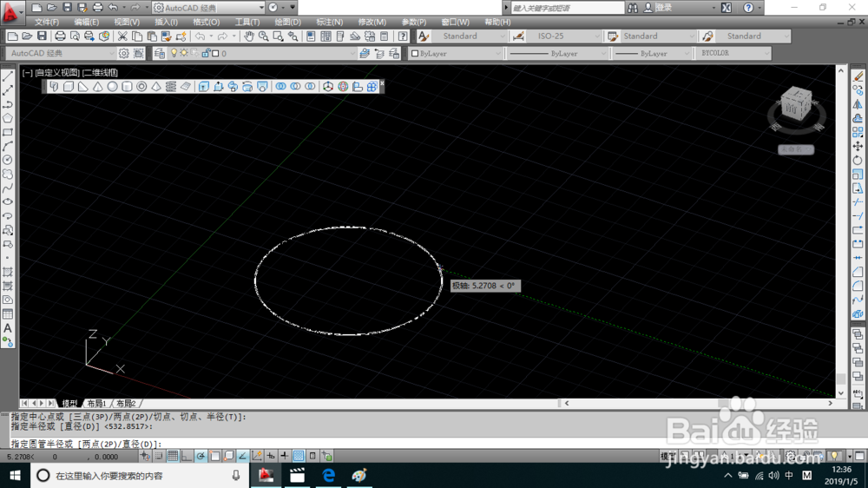Activate the Pan hand tool
This screenshot has width=868, height=488.
[x=249, y=36]
